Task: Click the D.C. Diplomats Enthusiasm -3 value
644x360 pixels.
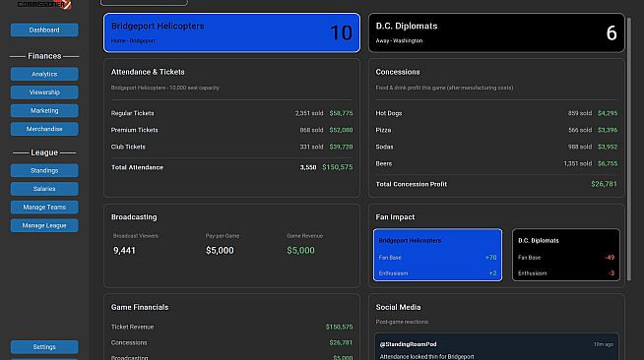Action: pos(612,273)
